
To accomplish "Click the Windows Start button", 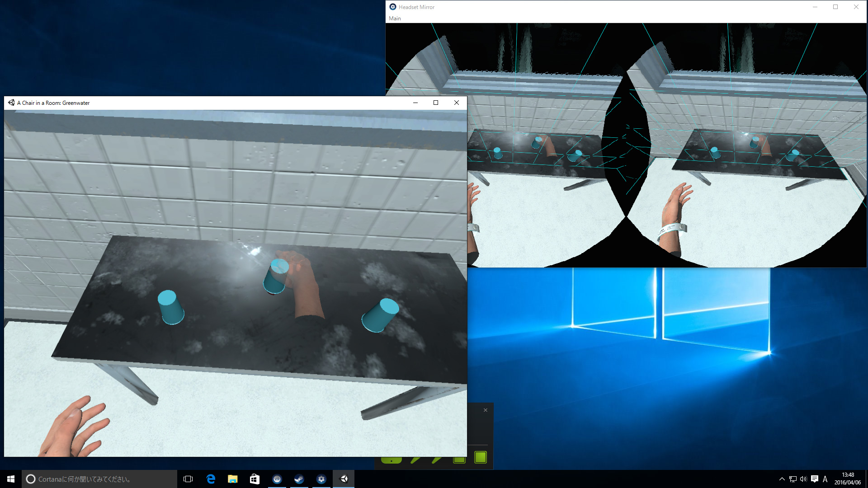I will point(11,479).
